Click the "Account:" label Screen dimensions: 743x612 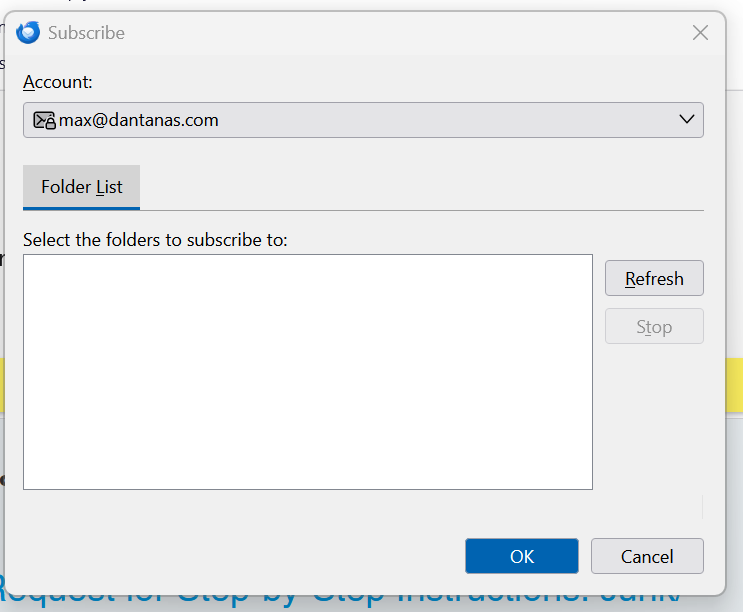(57, 82)
